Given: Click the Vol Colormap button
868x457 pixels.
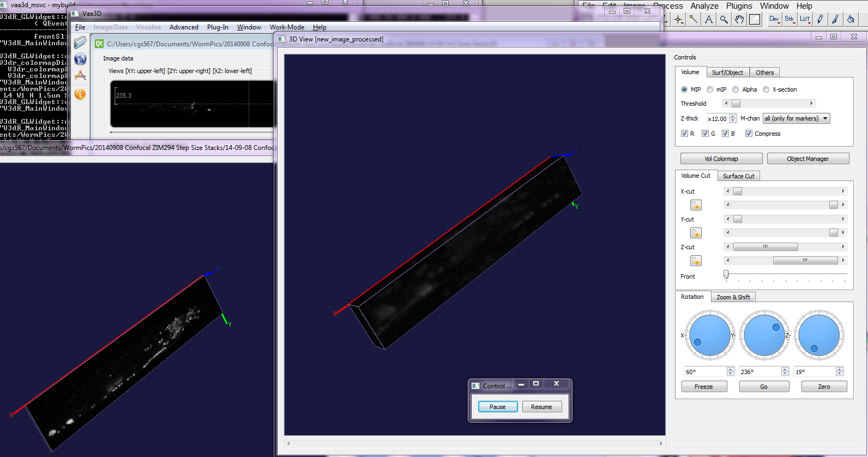Looking at the screenshot, I should (x=721, y=159).
